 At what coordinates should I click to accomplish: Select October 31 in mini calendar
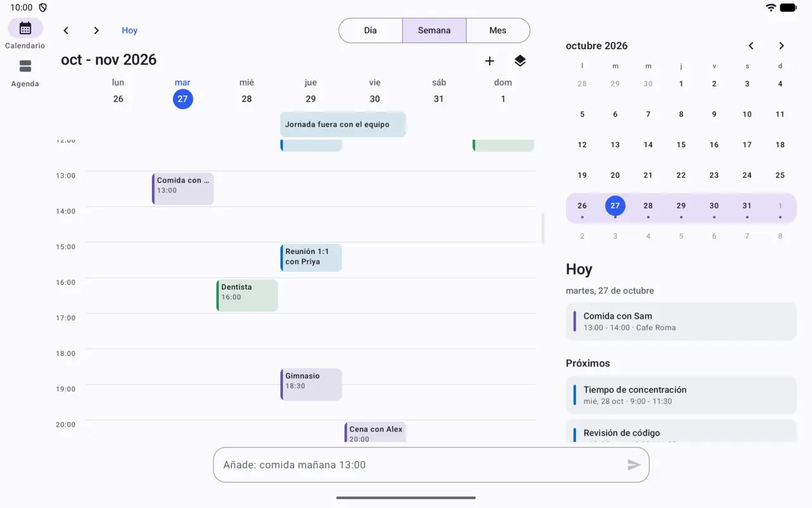coord(747,206)
